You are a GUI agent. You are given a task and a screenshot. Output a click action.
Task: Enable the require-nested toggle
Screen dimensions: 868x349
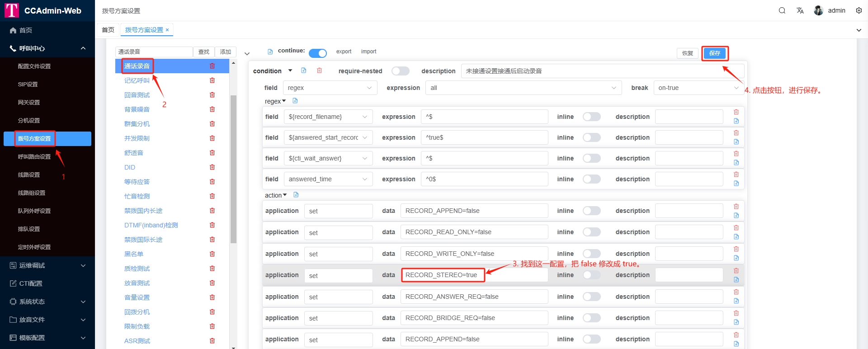pyautogui.click(x=400, y=71)
